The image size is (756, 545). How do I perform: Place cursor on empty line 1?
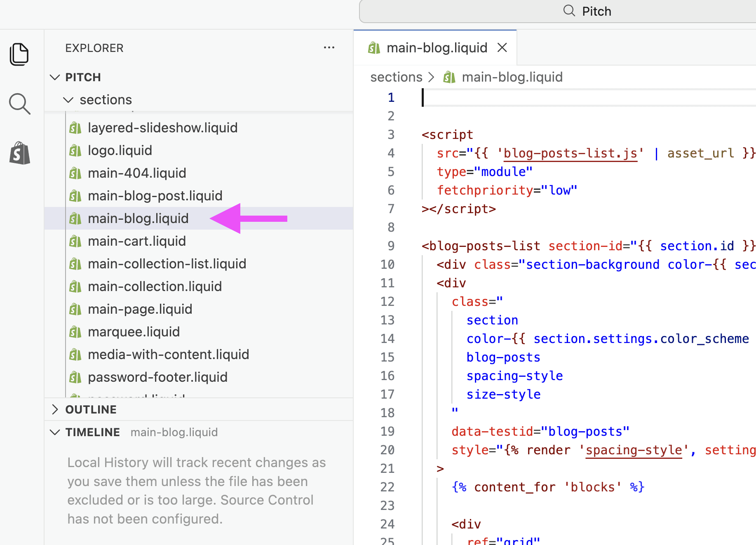coord(589,98)
